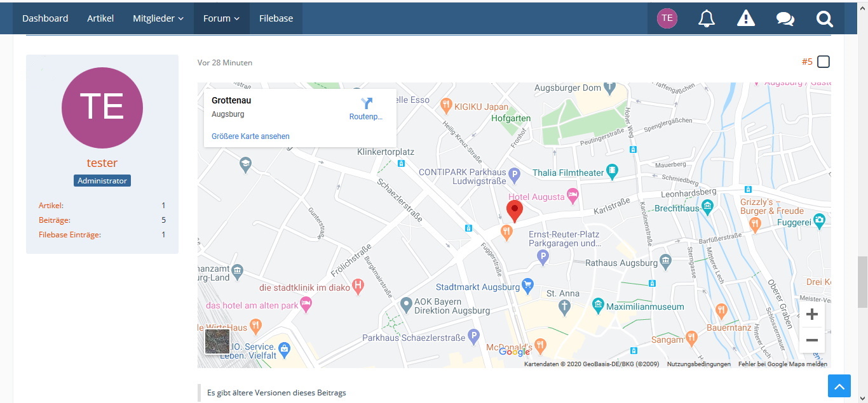Click the Nutzungsbedingungen map link
Screen dimensions: 868x403
699,364
